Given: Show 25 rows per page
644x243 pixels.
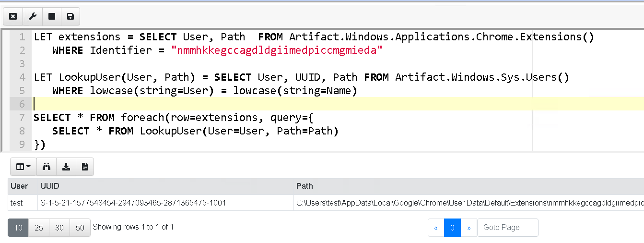Looking at the screenshot, I should click(39, 228).
